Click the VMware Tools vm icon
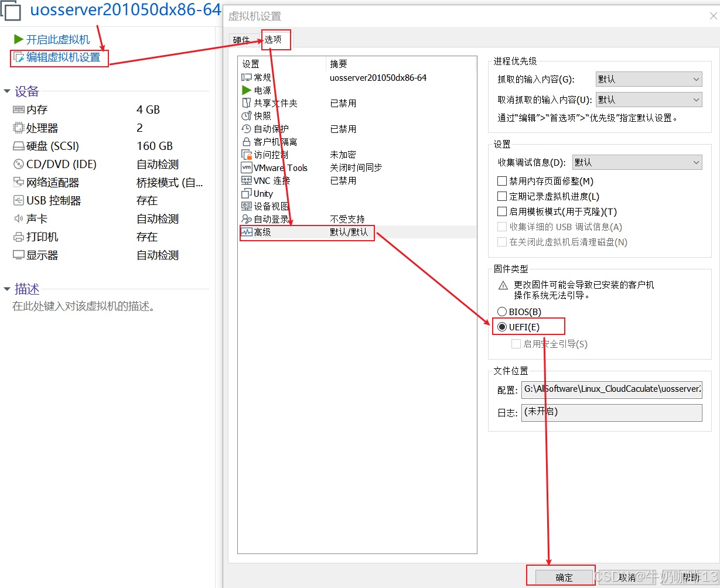 [x=247, y=167]
